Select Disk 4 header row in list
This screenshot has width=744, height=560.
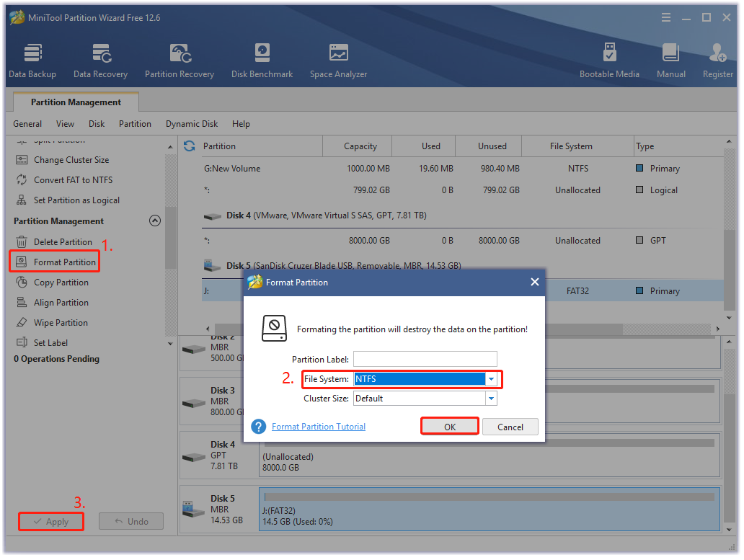[x=463, y=215]
